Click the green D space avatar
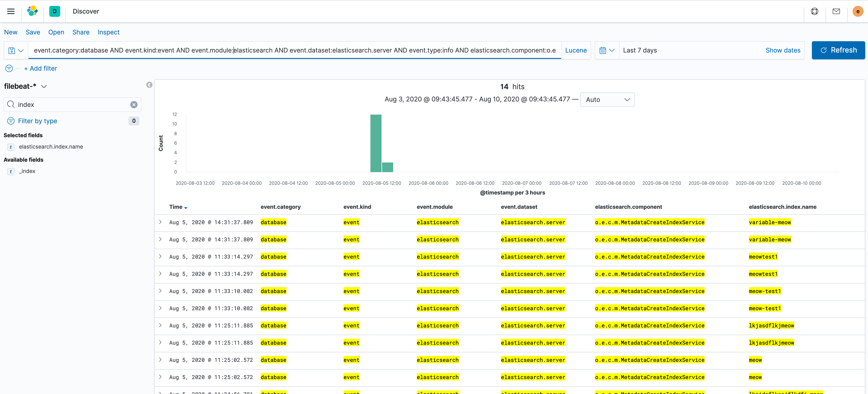868x394 pixels. click(55, 11)
